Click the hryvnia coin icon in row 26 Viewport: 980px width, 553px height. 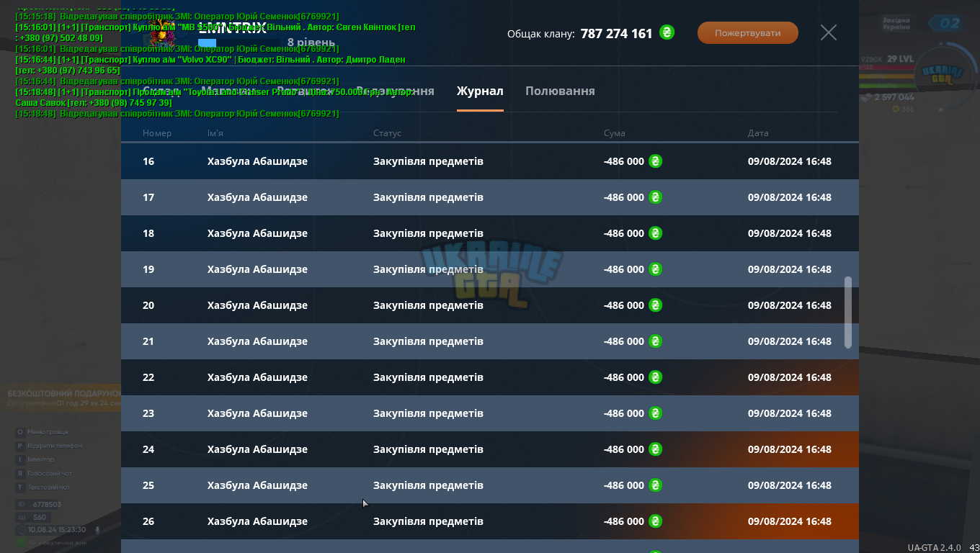(x=655, y=521)
